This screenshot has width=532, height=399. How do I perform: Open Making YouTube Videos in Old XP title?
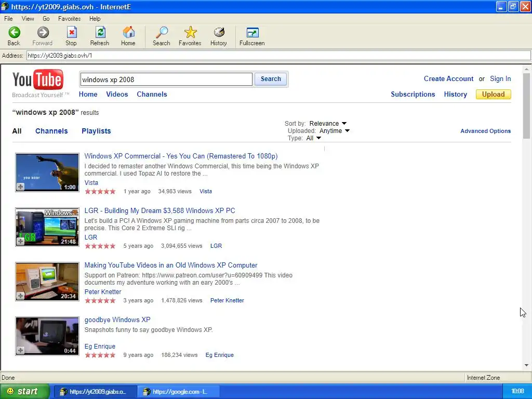[x=171, y=265]
